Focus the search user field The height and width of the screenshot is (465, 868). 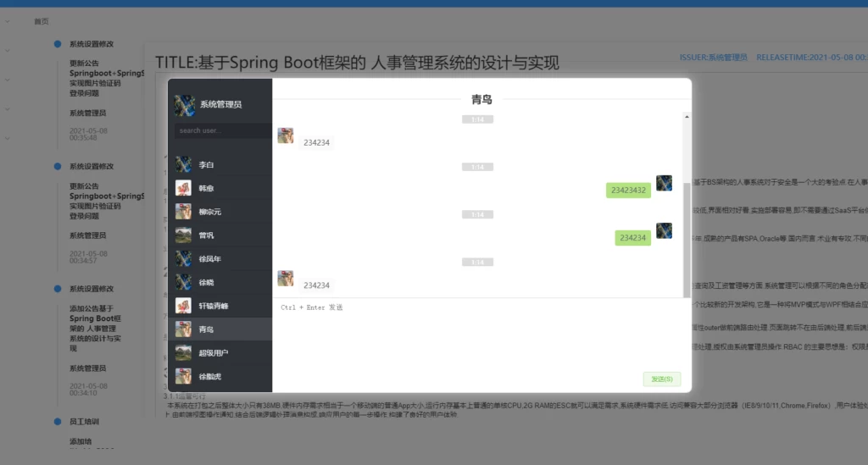[222, 130]
